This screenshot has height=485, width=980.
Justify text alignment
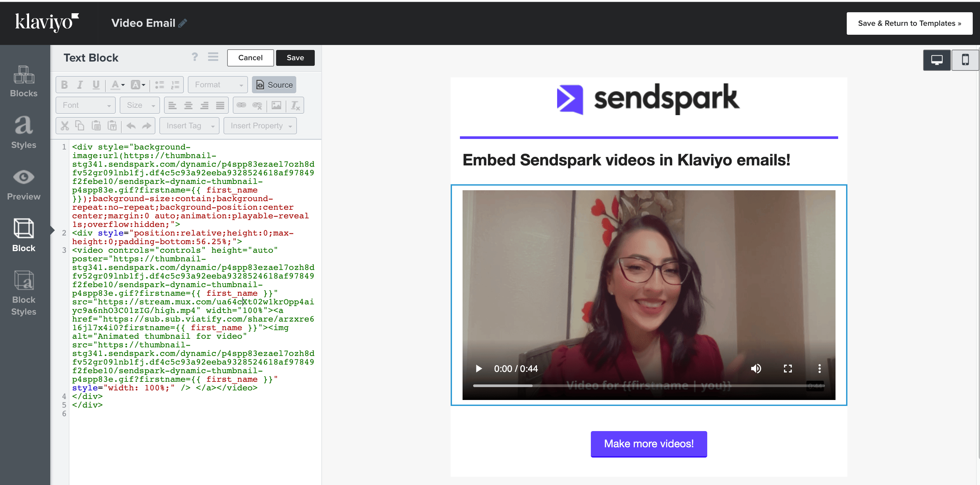click(220, 106)
